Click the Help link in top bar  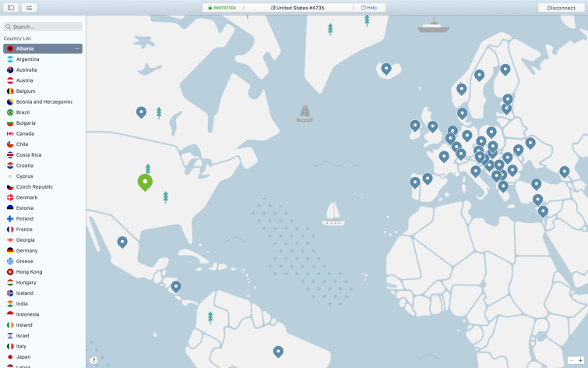[x=369, y=8]
